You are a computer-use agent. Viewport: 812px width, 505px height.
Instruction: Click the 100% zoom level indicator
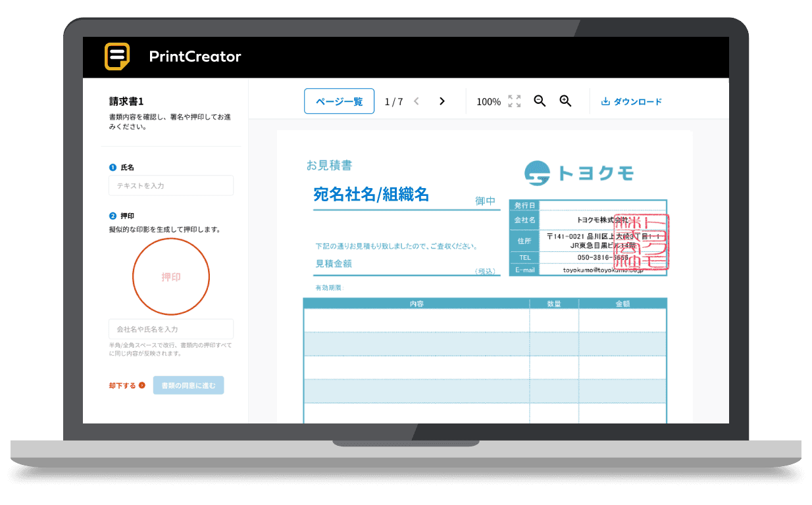[488, 102]
